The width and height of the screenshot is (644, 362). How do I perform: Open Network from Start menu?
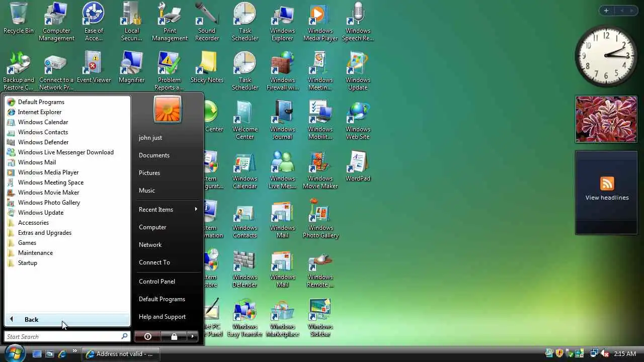168,245
